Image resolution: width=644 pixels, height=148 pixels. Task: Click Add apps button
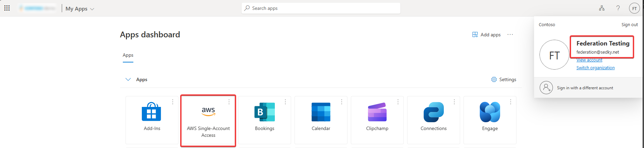487,35
